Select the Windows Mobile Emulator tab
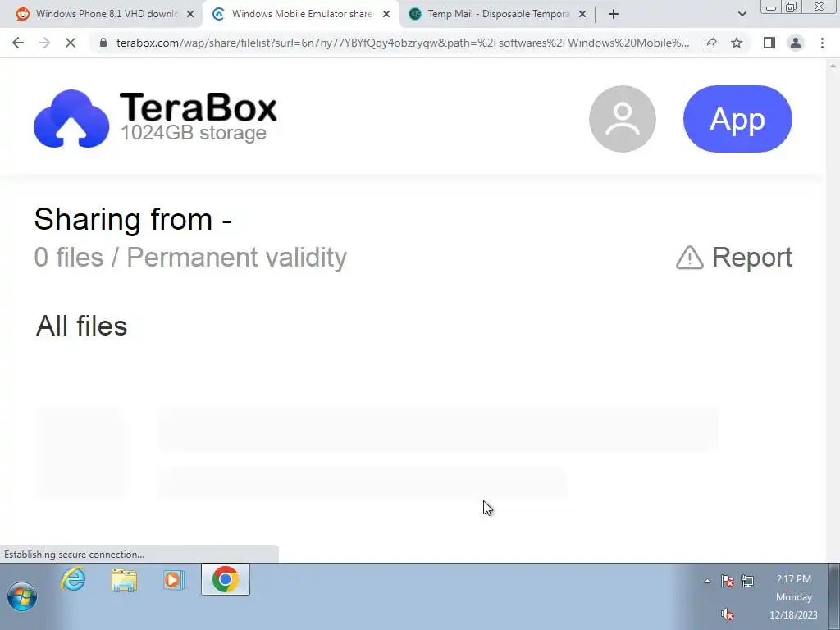 coord(302,14)
